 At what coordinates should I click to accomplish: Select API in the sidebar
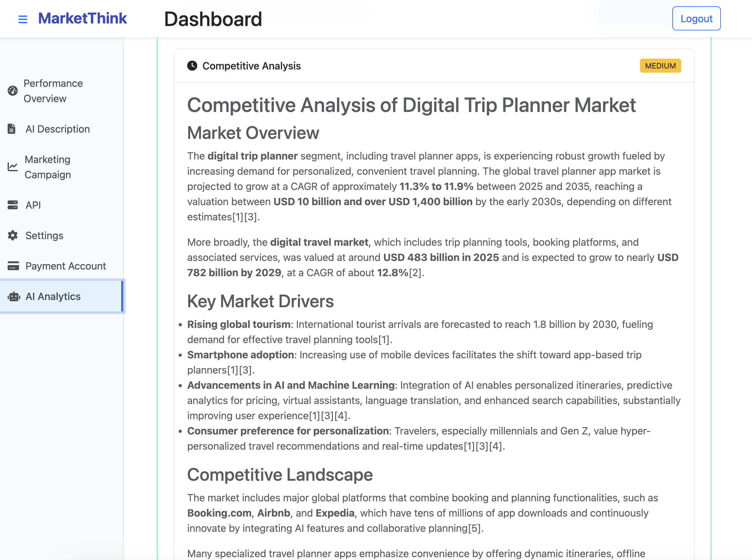coord(33,205)
